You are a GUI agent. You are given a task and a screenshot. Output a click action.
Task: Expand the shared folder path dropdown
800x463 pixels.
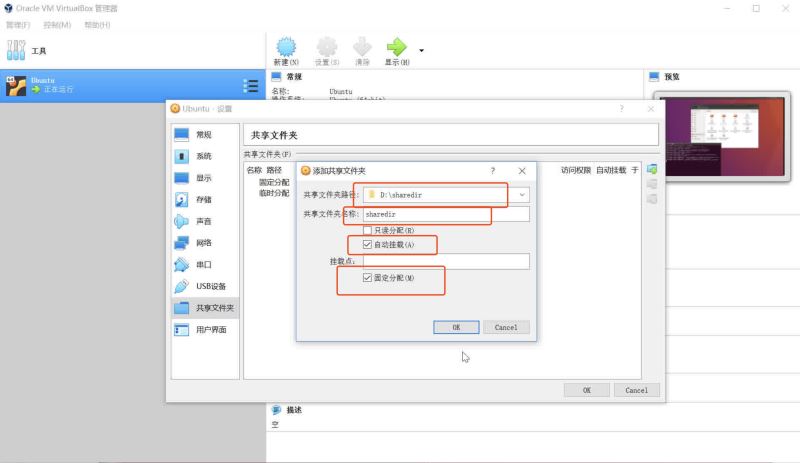(x=521, y=194)
